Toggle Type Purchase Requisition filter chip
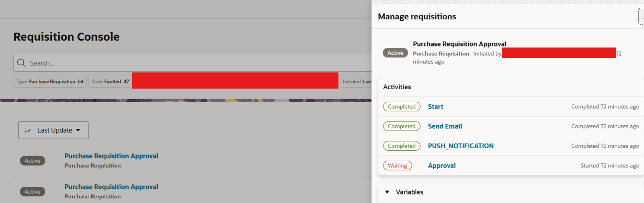The image size is (644, 203). [x=50, y=82]
